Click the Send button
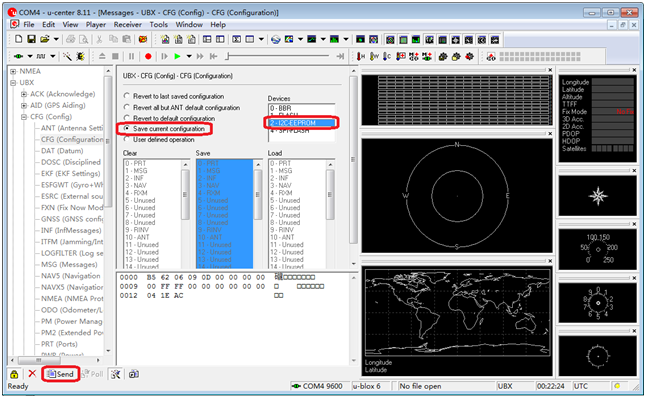 pyautogui.click(x=60, y=374)
